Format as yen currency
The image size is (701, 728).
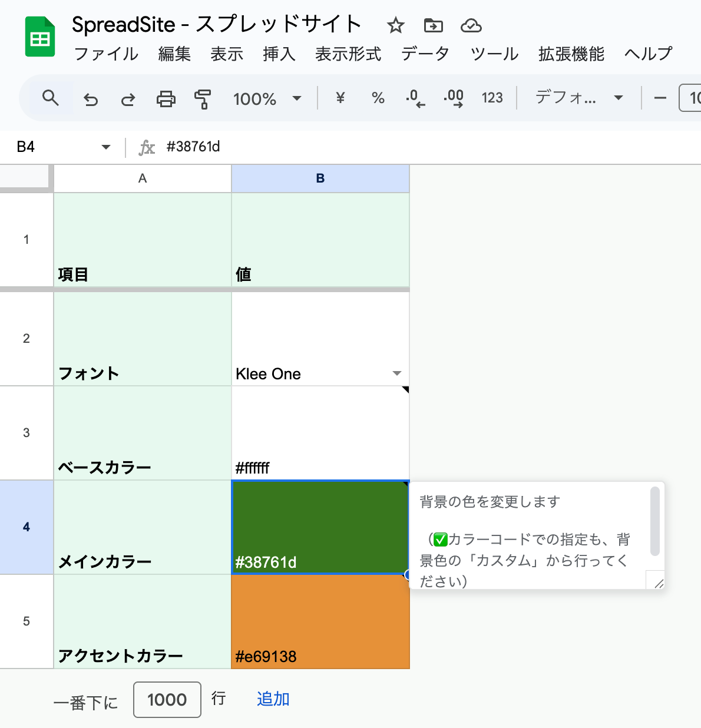click(x=340, y=98)
